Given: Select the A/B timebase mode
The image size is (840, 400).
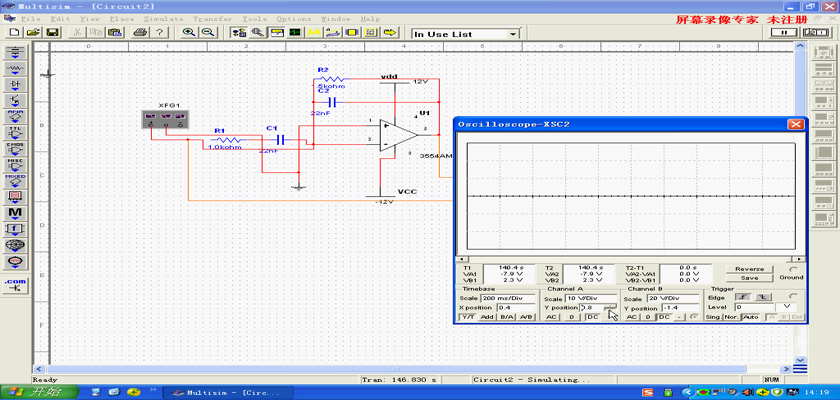Looking at the screenshot, I should click(527, 317).
